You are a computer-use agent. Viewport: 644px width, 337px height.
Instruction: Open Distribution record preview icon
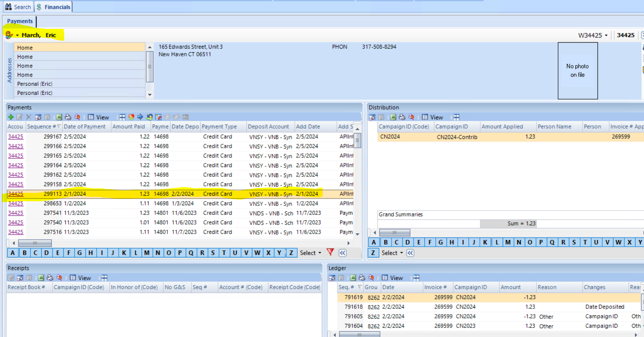(372, 117)
